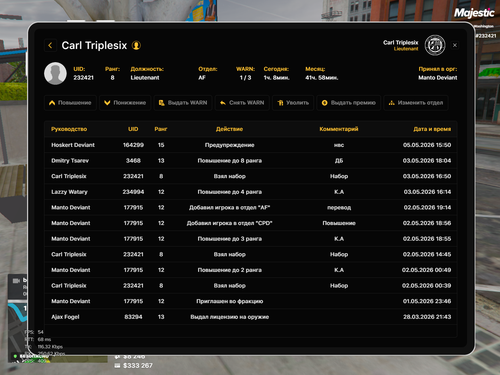Click the UID 83294 cell
This screenshot has width=500, height=375.
click(133, 317)
